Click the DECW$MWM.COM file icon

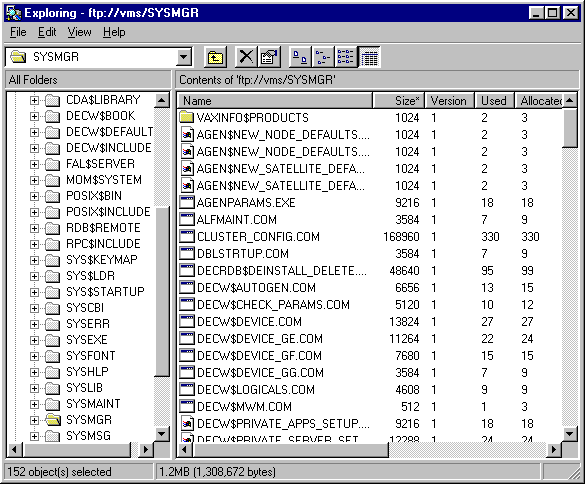click(x=187, y=406)
